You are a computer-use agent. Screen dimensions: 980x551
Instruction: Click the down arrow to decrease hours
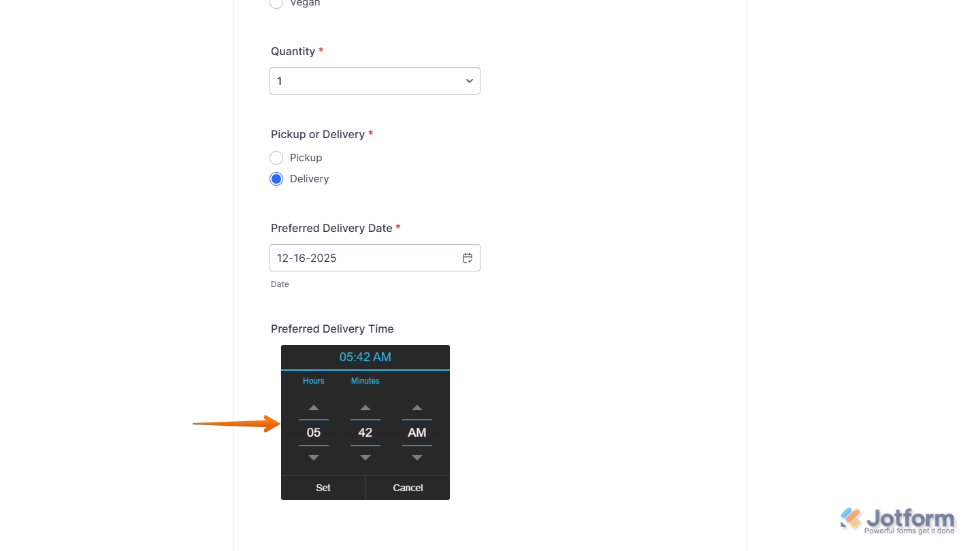[x=313, y=457]
